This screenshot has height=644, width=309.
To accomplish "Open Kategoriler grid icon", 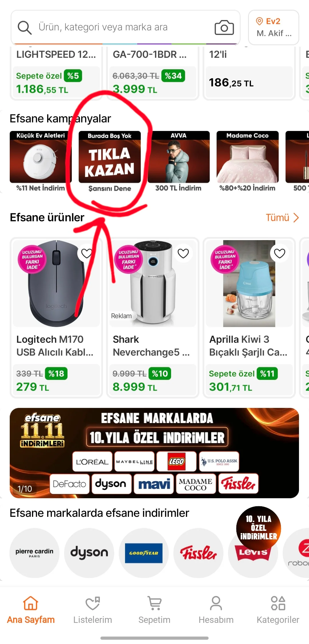I will (x=278, y=603).
